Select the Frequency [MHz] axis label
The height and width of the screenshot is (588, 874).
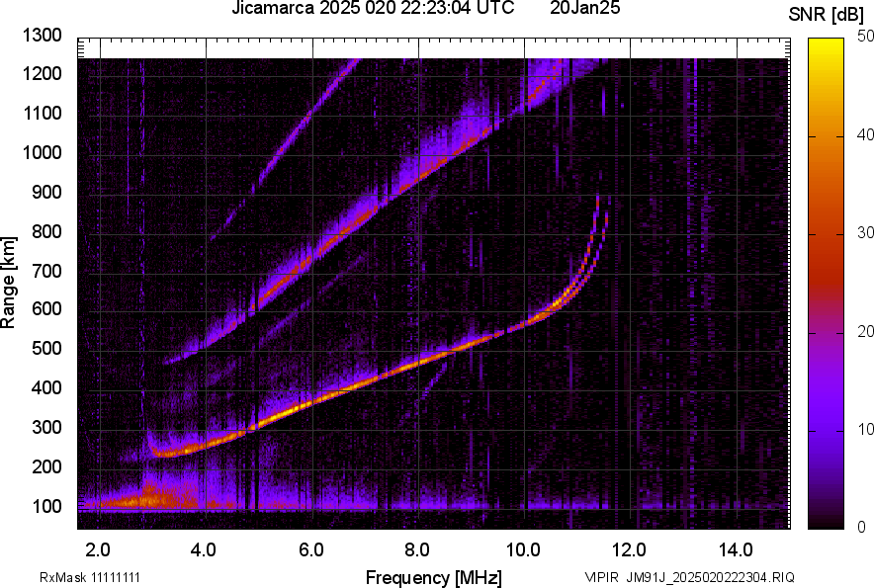click(432, 577)
